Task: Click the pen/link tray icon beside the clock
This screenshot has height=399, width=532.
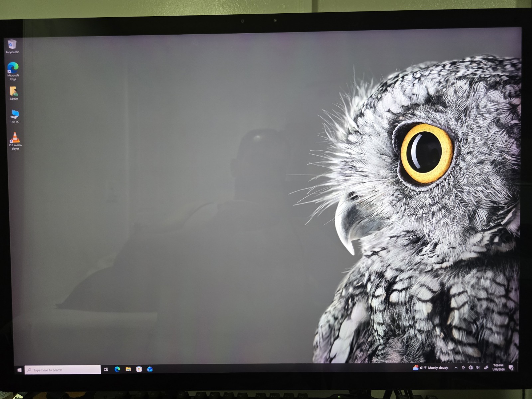Action: (486, 368)
